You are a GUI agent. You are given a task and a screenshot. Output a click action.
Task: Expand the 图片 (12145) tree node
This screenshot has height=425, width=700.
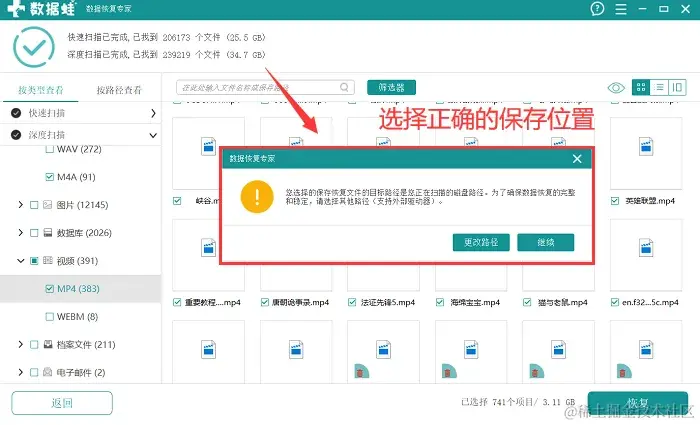(21, 205)
